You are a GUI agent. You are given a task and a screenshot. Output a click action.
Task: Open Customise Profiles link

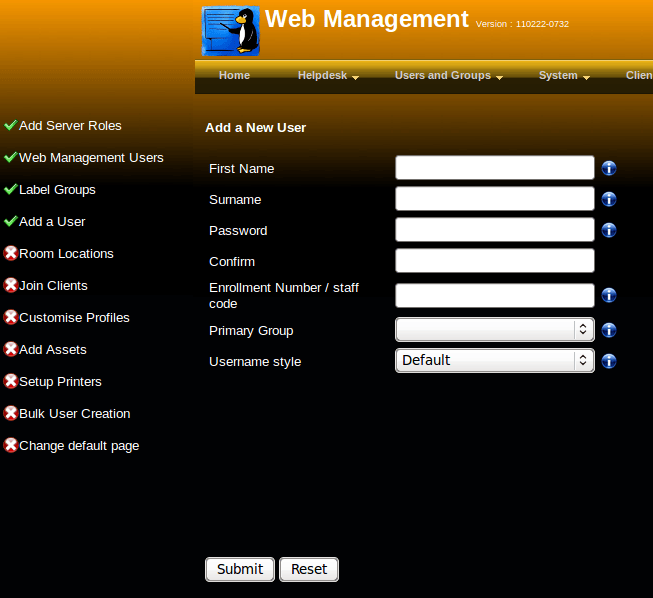75,318
